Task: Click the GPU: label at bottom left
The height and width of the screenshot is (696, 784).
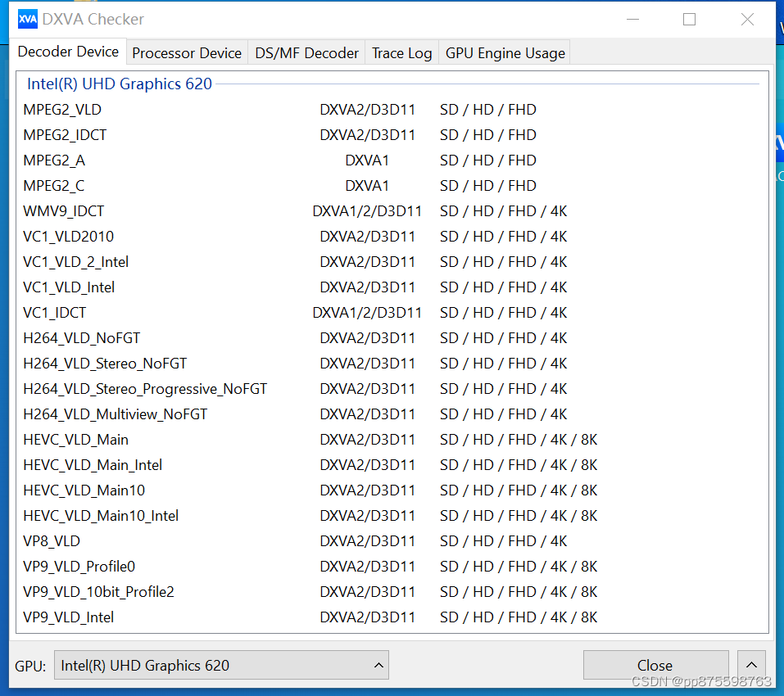Action: point(30,666)
